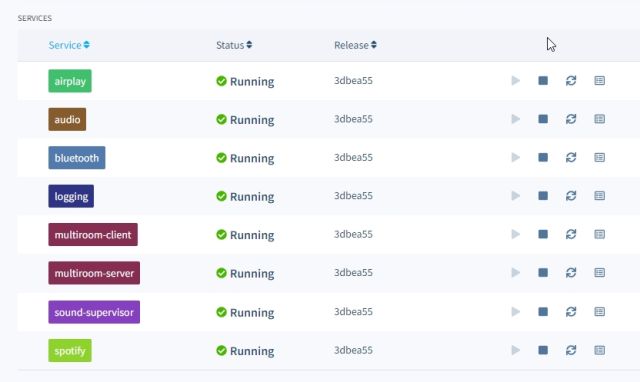Screen dimensions: 640x382
Task: Select the bluetooth service label
Action: [77, 158]
